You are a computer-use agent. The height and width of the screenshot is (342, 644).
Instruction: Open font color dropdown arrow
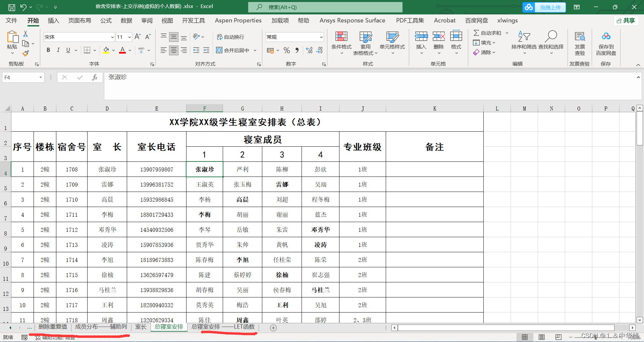pos(130,51)
